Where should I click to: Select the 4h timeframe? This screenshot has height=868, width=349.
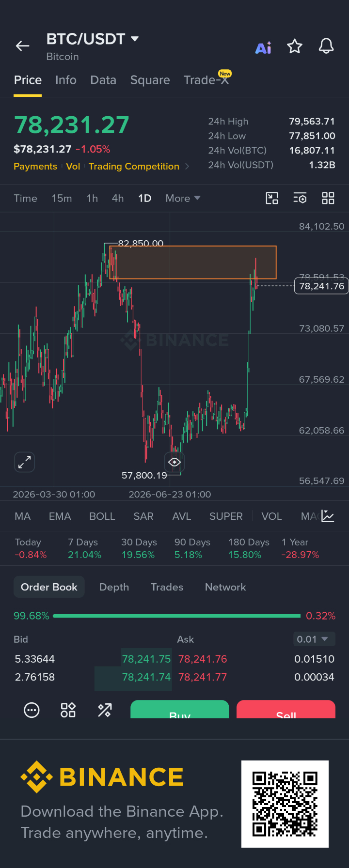pyautogui.click(x=118, y=198)
